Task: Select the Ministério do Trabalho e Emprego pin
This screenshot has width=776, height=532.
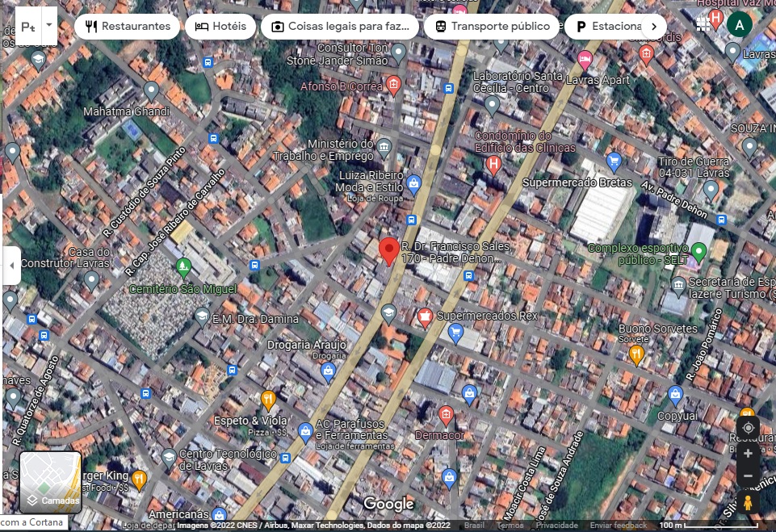Action: tap(384, 148)
